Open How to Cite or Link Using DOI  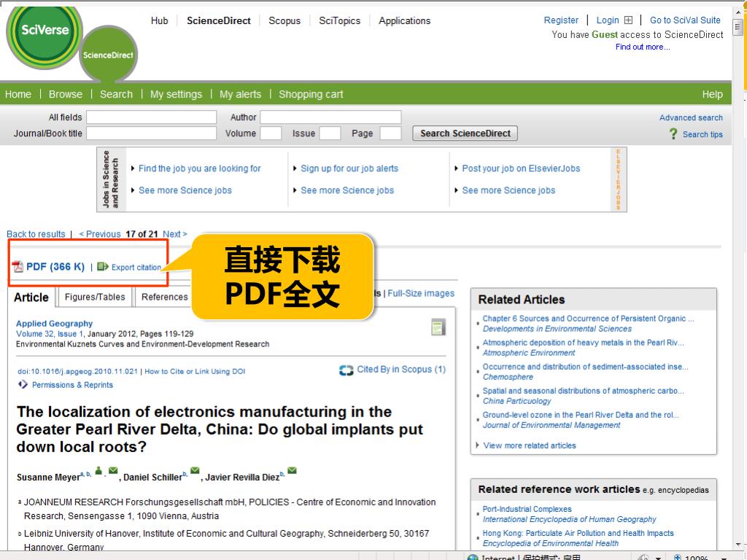coord(195,371)
